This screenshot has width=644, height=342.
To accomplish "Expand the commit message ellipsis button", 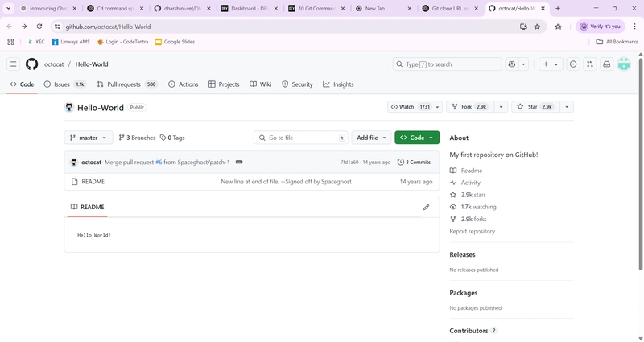I will (239, 163).
